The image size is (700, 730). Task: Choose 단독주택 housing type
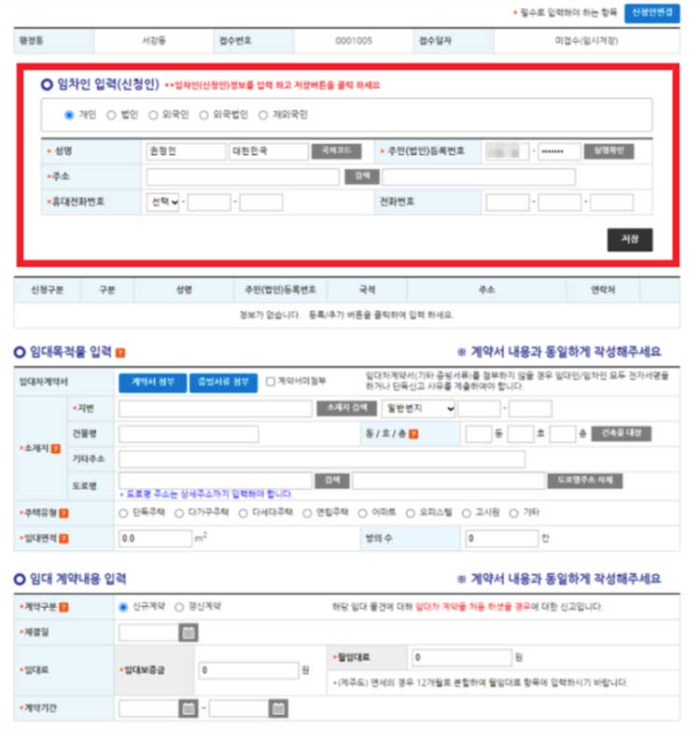click(123, 513)
